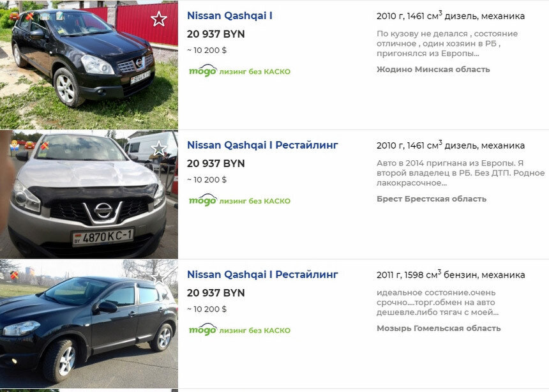Click mogo logo in third listing
The height and width of the screenshot is (392, 549).
tap(203, 329)
